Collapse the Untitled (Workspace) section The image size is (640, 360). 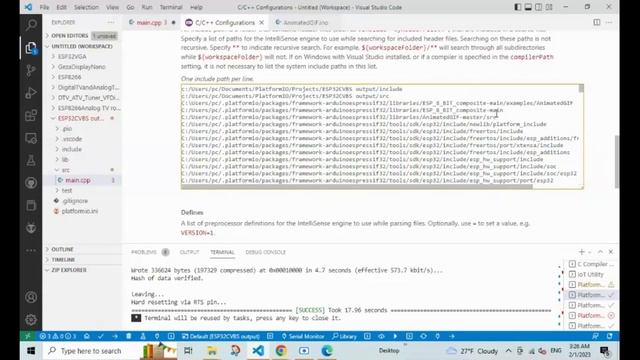(x=82, y=46)
